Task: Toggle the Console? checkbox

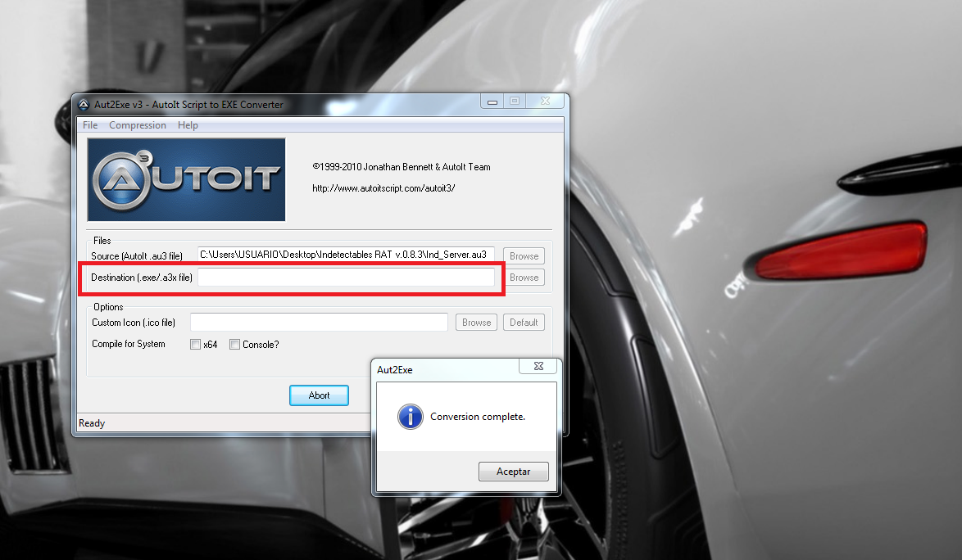Action: click(x=234, y=345)
